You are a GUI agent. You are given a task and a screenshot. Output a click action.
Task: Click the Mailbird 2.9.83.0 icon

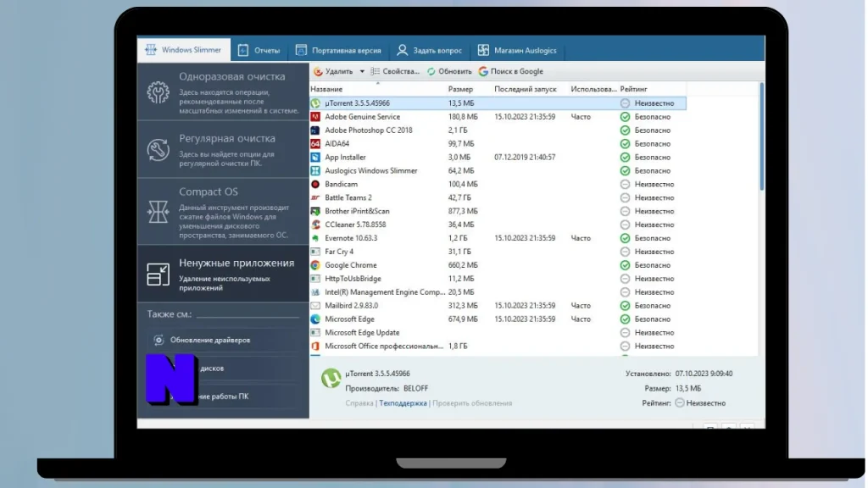[x=315, y=305]
